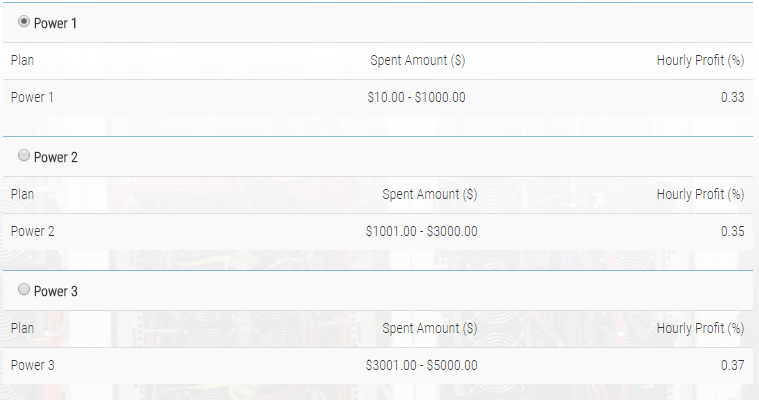Click the Power 3 plan name table cell
This screenshot has width=759, height=400.
coord(32,365)
